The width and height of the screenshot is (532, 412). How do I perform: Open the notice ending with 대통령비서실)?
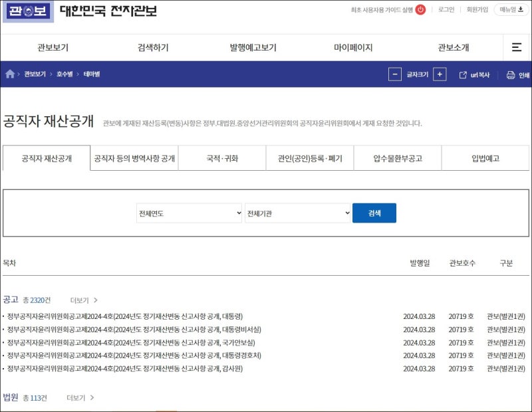pos(134,330)
